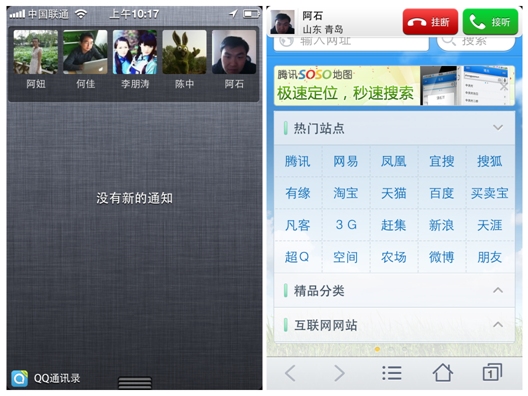Image resolution: width=528 pixels, height=396 pixels.
Task: Open the 百度 site link
Action: tap(442, 193)
